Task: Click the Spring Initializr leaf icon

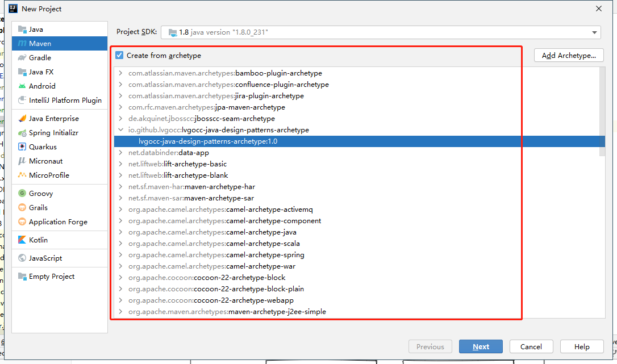Action: coord(22,133)
